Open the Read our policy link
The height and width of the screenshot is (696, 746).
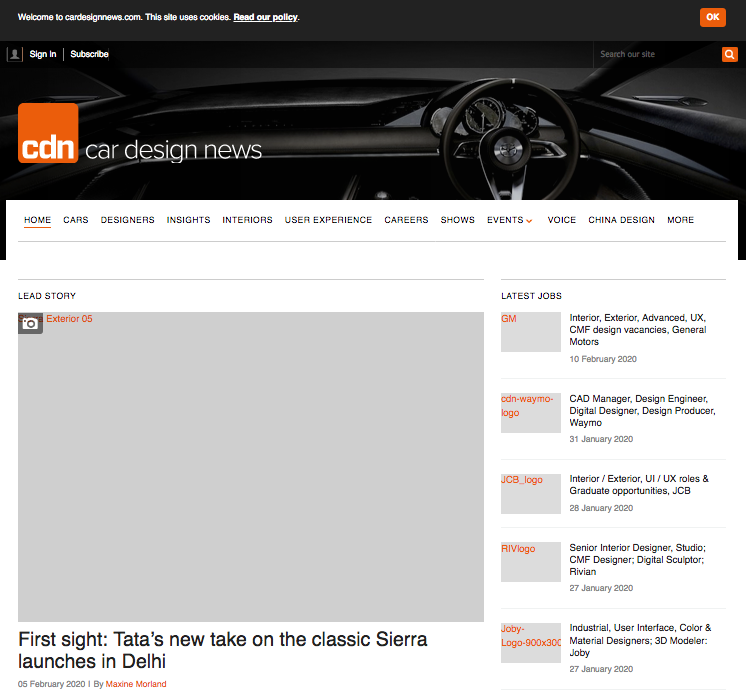pyautogui.click(x=265, y=17)
